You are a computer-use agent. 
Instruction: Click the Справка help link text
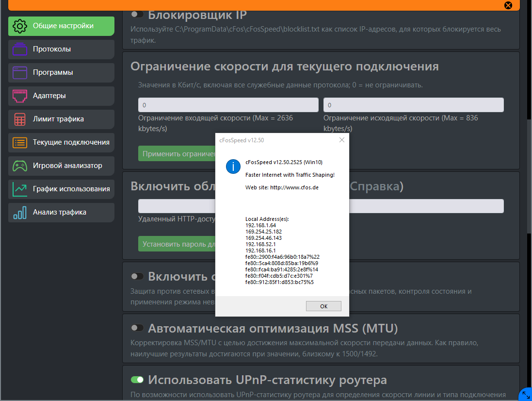[x=374, y=186]
